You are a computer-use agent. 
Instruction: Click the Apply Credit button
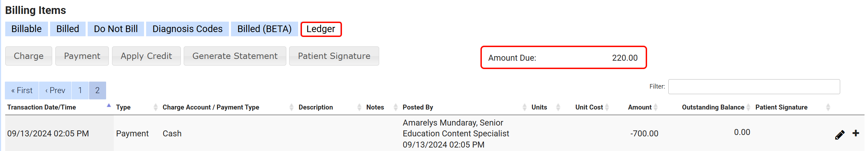point(146,56)
